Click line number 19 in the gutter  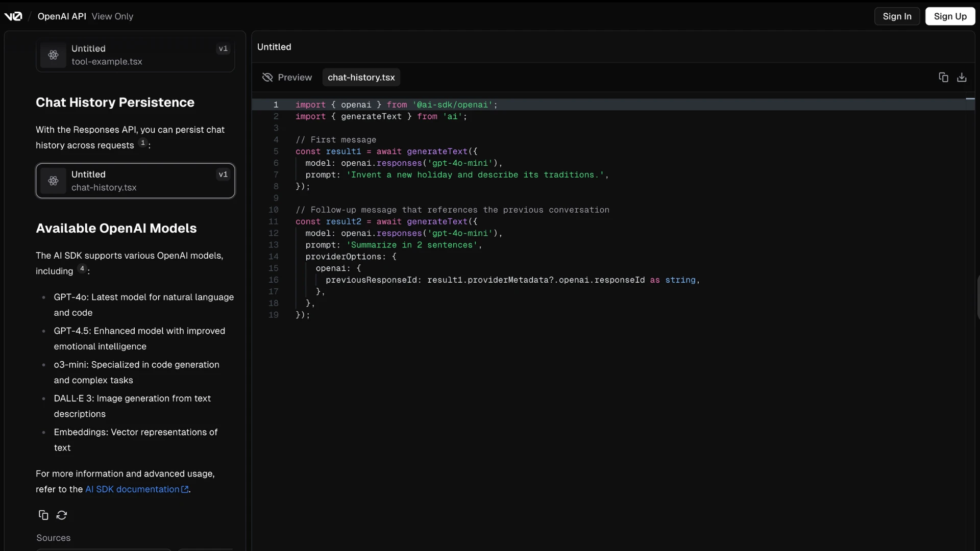click(274, 315)
